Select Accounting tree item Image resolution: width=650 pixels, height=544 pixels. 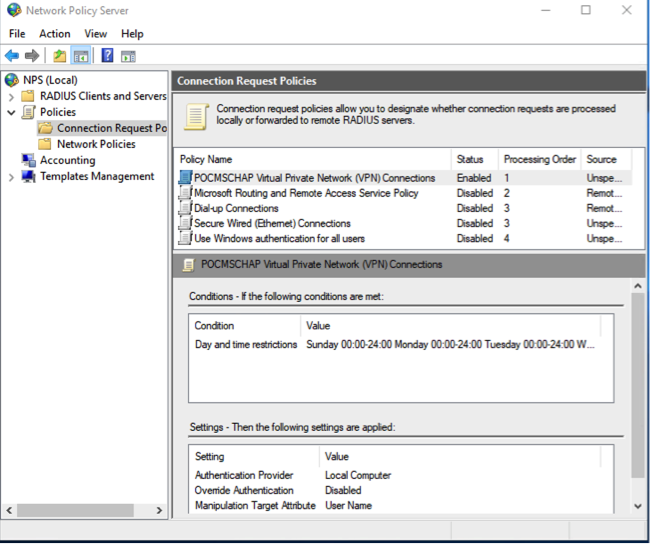(68, 160)
